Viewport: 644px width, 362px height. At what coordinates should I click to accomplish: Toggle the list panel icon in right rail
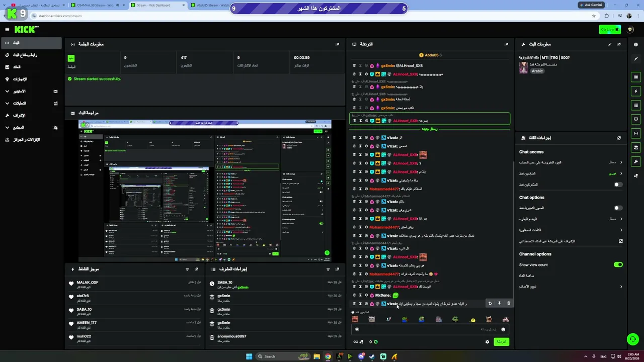tap(636, 105)
